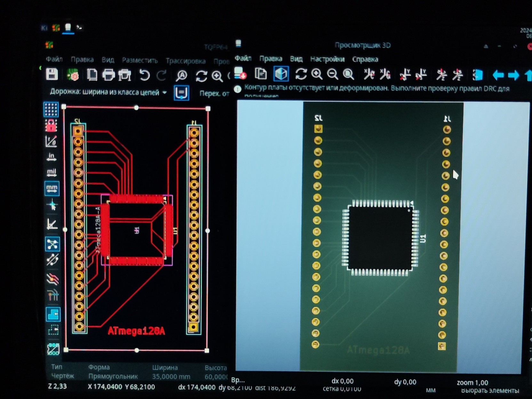Screen dimensions: 532x399
Task: Select the red ATmega128A text on board
Action: [136, 331]
